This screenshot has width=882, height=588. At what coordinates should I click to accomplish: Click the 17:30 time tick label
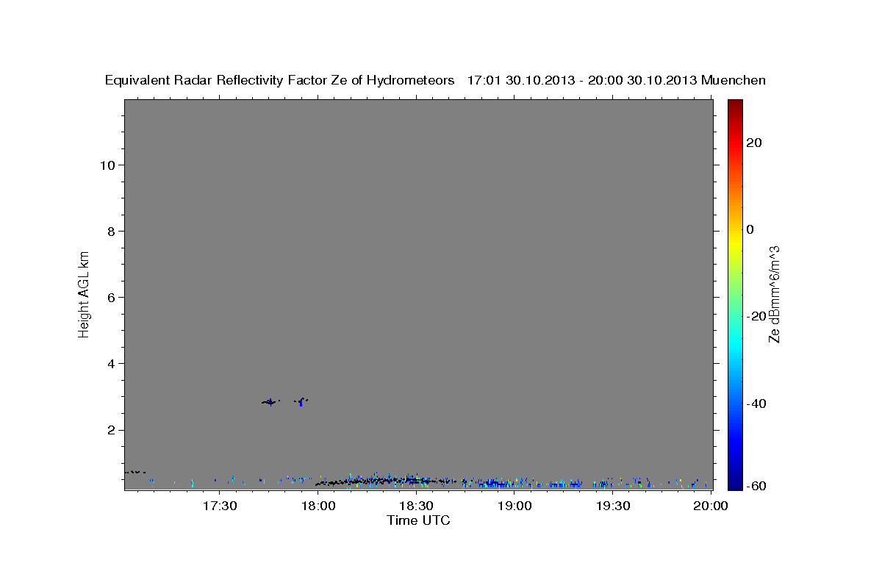(x=220, y=506)
